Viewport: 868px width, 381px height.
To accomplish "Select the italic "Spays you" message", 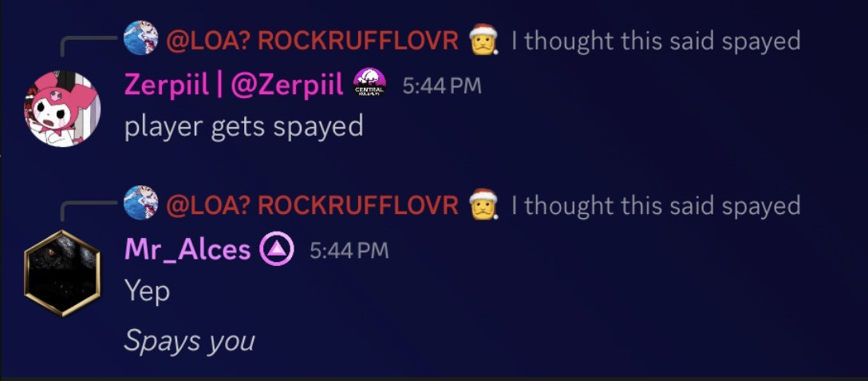I will pyautogui.click(x=189, y=340).
